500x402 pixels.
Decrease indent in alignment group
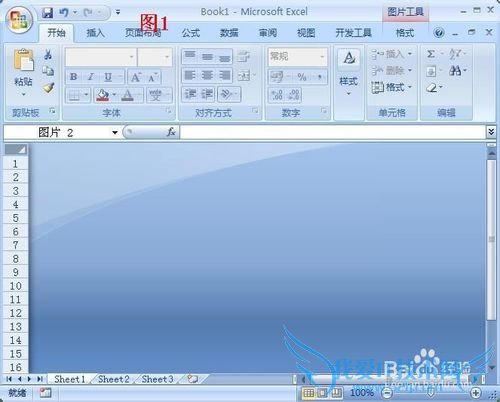190,94
